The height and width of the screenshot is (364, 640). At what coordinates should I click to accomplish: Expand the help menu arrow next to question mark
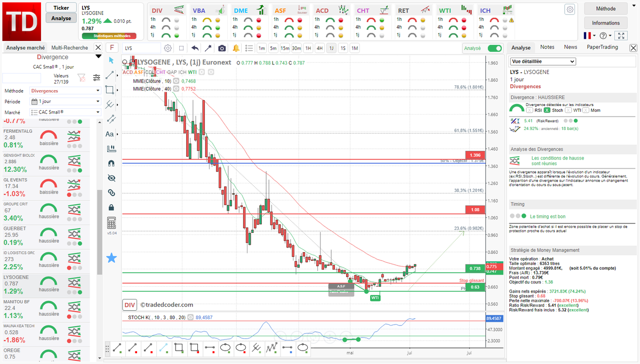point(610,36)
